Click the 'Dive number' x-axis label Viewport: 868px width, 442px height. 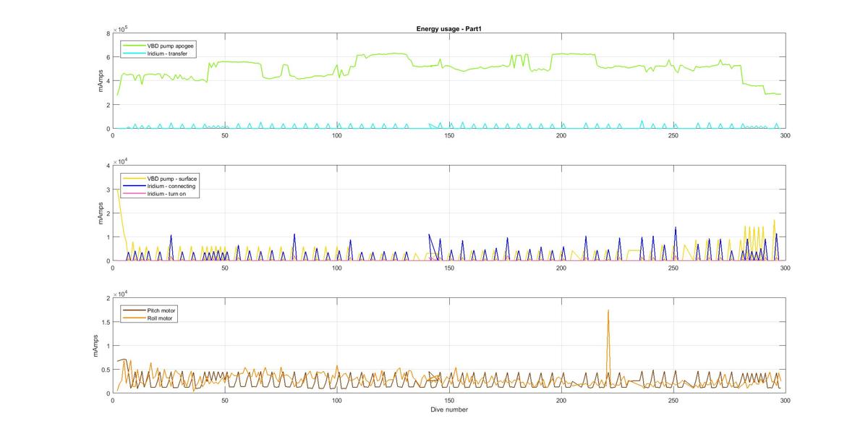pyautogui.click(x=449, y=409)
